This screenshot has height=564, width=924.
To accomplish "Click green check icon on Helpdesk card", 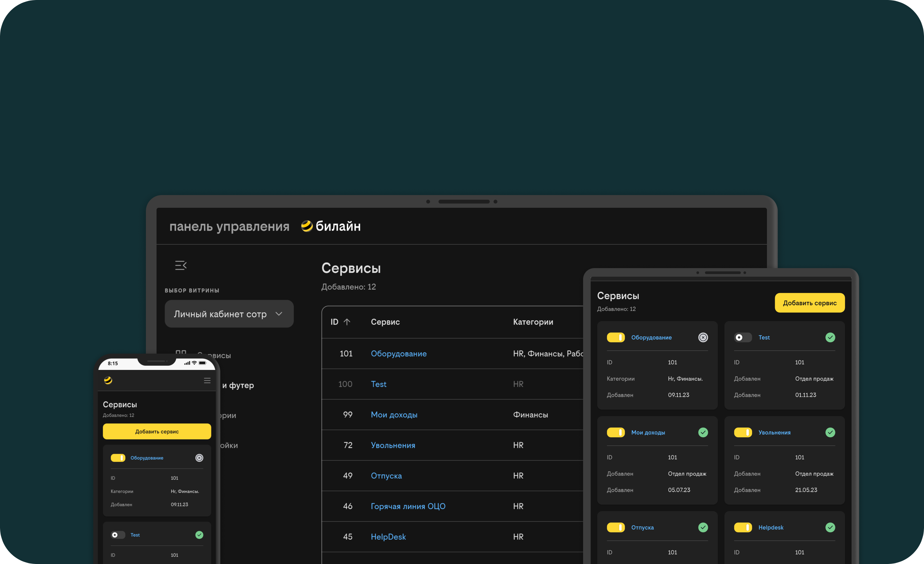I will [830, 527].
